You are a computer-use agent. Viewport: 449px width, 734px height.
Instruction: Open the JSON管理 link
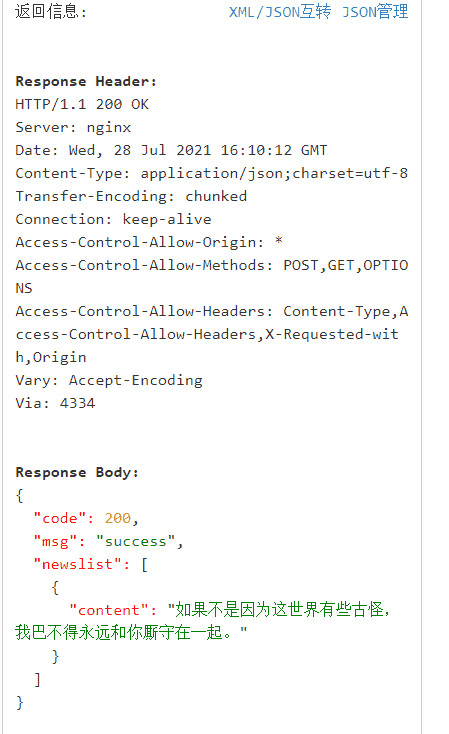(375, 11)
